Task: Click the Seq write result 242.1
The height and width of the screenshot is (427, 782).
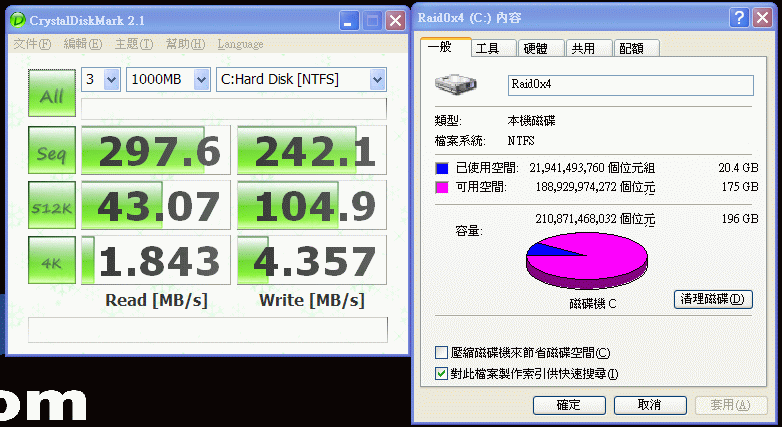Action: click(312, 150)
